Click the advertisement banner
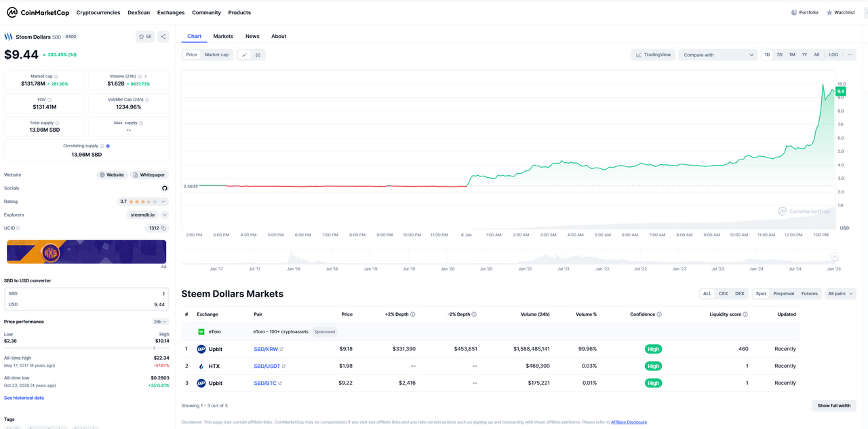This screenshot has height=429, width=868. click(x=87, y=252)
